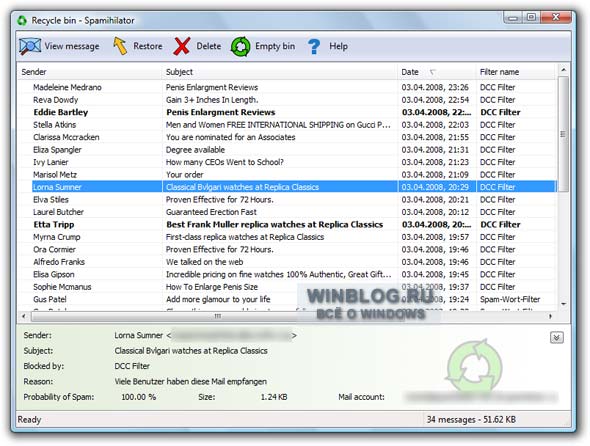Image resolution: width=590 pixels, height=446 pixels.
Task: Click subject 'Guaranteed Erection Fast'
Action: [211, 212]
